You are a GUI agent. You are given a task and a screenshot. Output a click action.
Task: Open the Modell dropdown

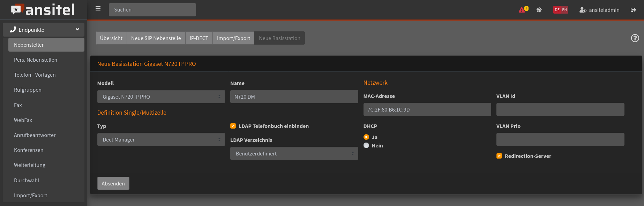tap(161, 97)
